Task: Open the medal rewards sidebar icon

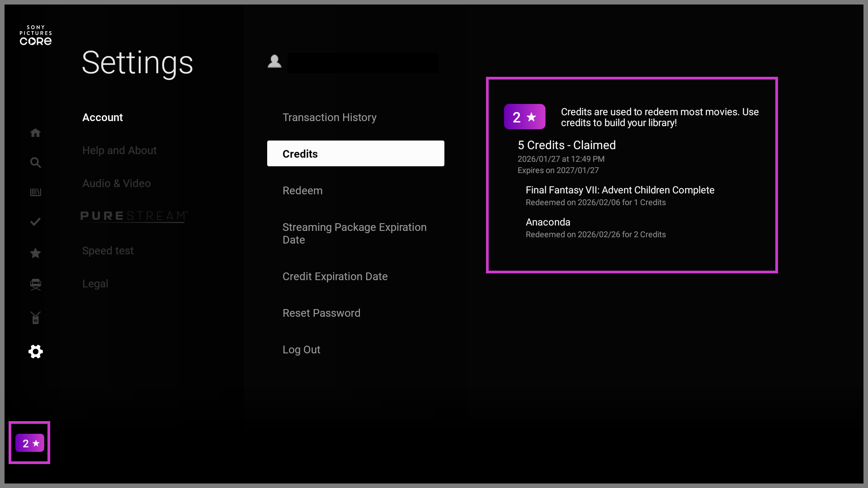Action: click(35, 318)
